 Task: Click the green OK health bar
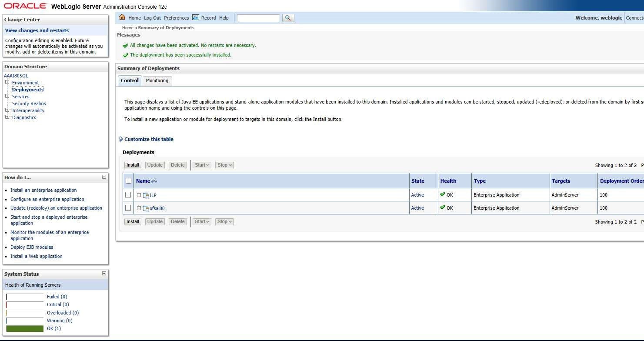click(24, 328)
